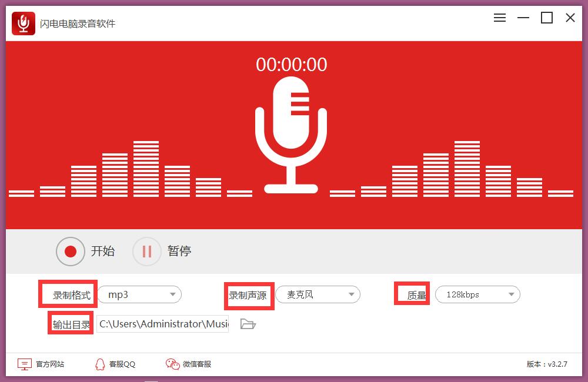
Task: Open the mp3 recording format dropdown
Action: pyautogui.click(x=139, y=294)
